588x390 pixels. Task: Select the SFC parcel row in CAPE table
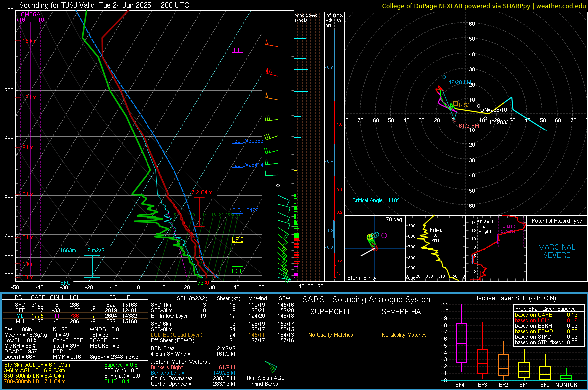75,305
